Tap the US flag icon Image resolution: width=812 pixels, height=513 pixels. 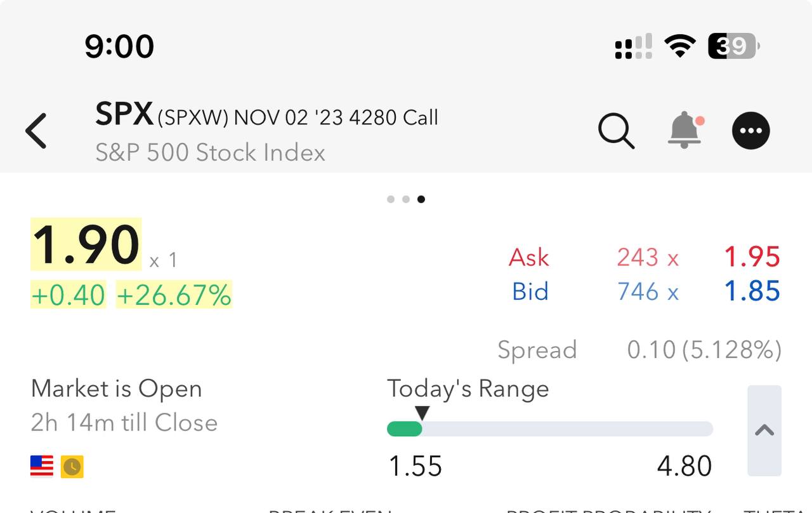[42, 466]
